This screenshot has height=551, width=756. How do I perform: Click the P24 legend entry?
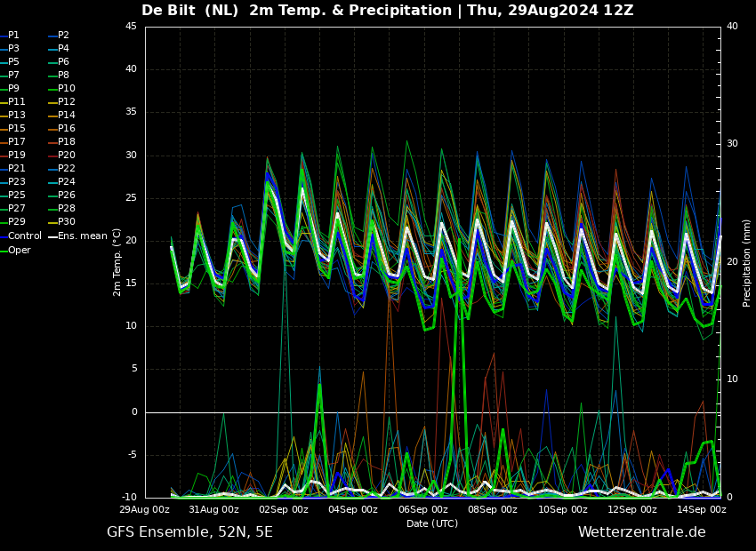[x=62, y=182]
